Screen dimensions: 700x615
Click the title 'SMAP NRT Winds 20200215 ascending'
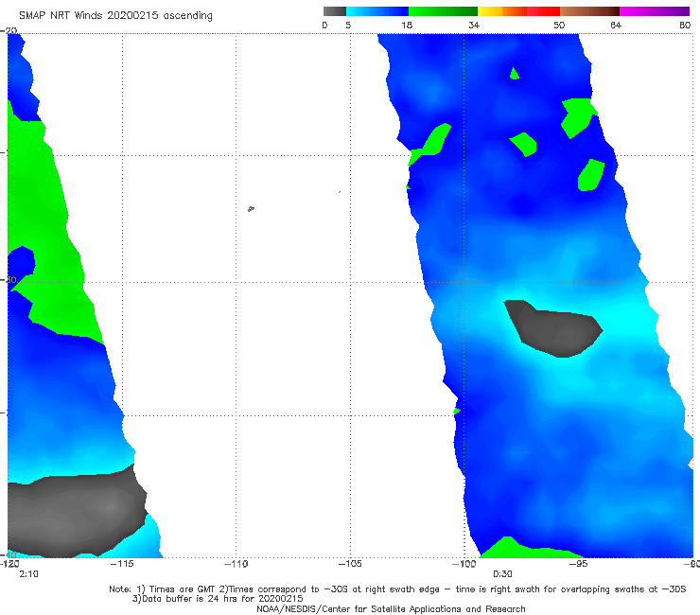pos(115,16)
